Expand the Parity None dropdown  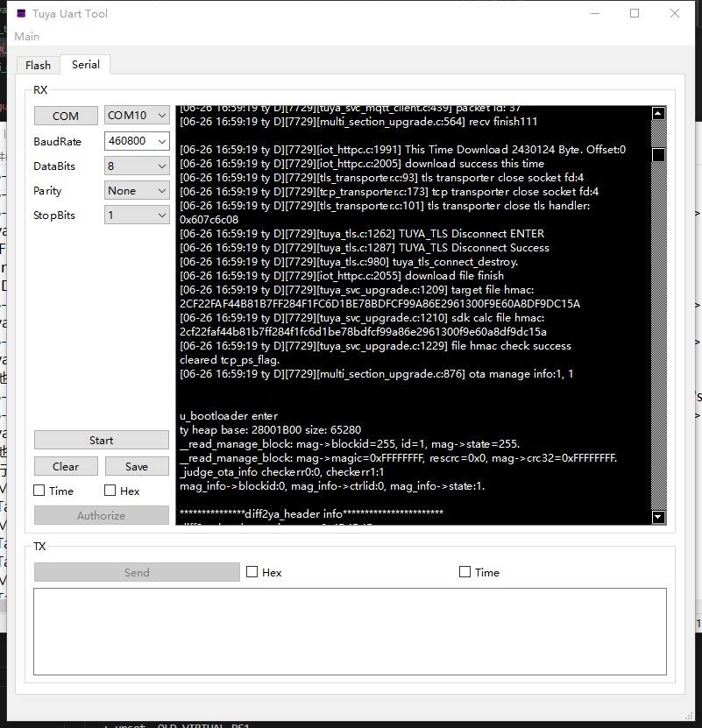click(137, 190)
